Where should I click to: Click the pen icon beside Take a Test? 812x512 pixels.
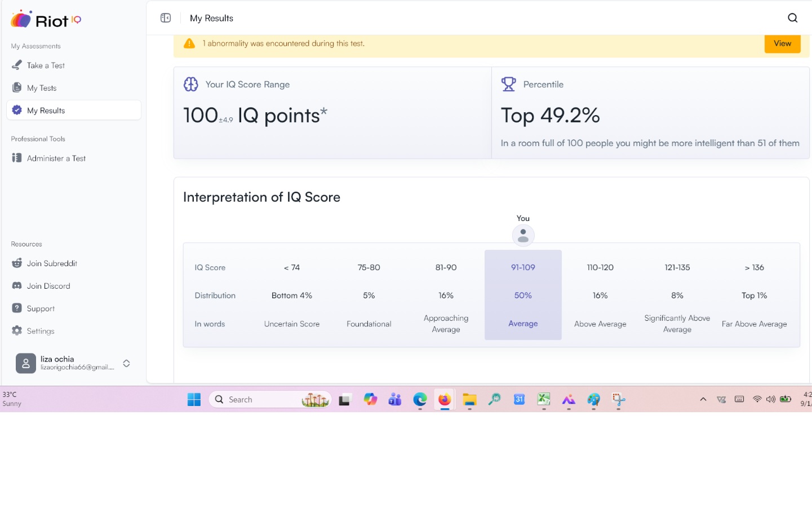pos(17,65)
